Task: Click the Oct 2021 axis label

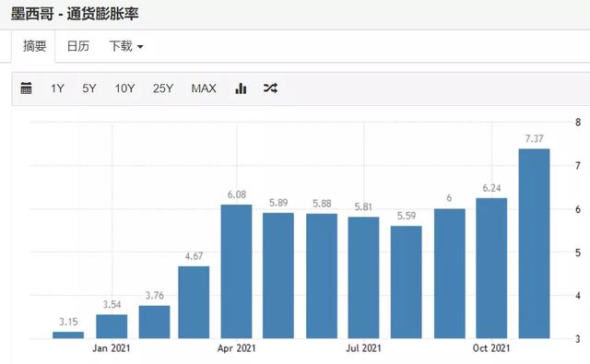Action: 491,348
